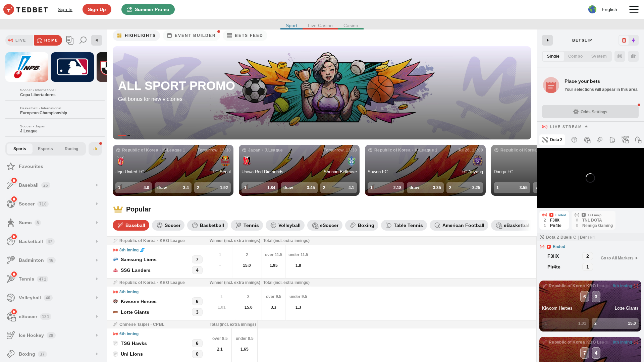Viewport: 644px width, 362px height.
Task: Click the Odds Settings gear
Action: pos(590,112)
